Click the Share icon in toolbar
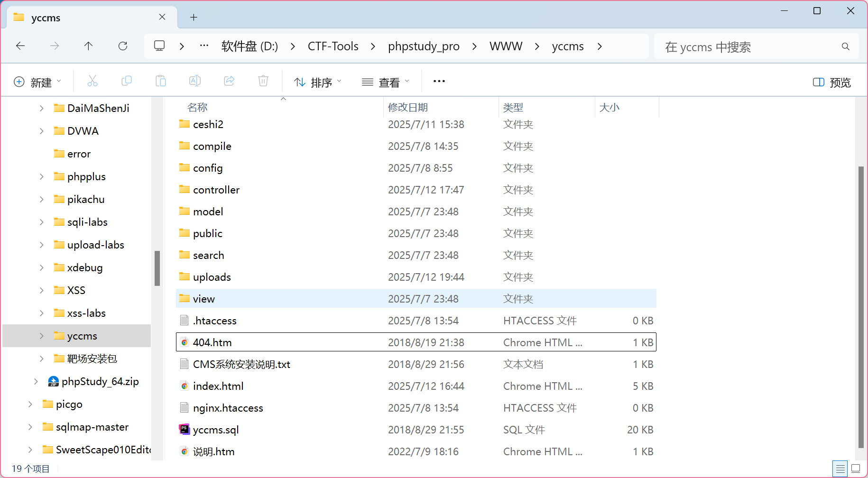 (229, 81)
